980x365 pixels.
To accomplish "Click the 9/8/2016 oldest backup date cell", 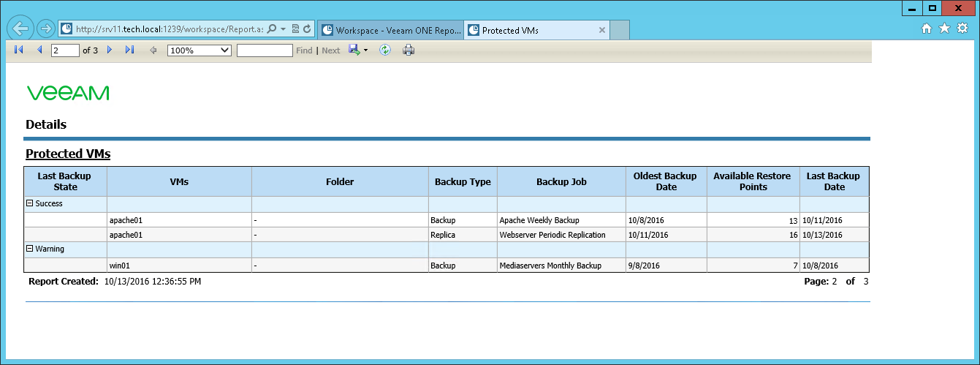I will tap(666, 266).
